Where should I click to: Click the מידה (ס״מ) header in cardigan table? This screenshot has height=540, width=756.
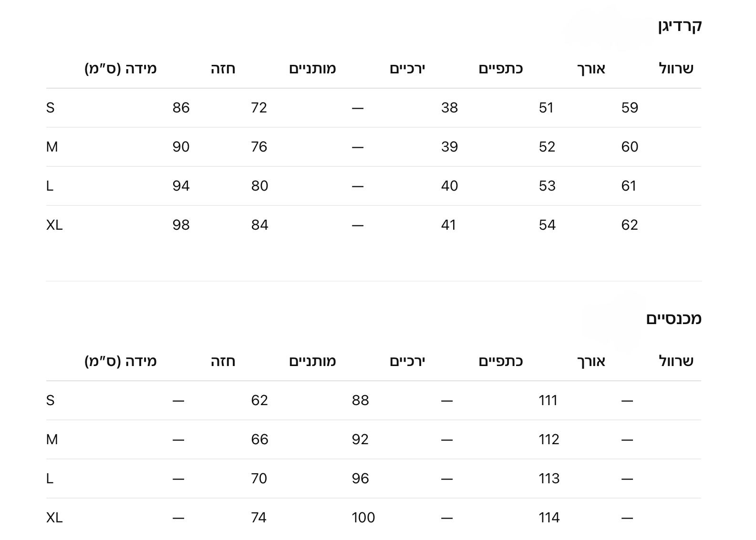[121, 69]
